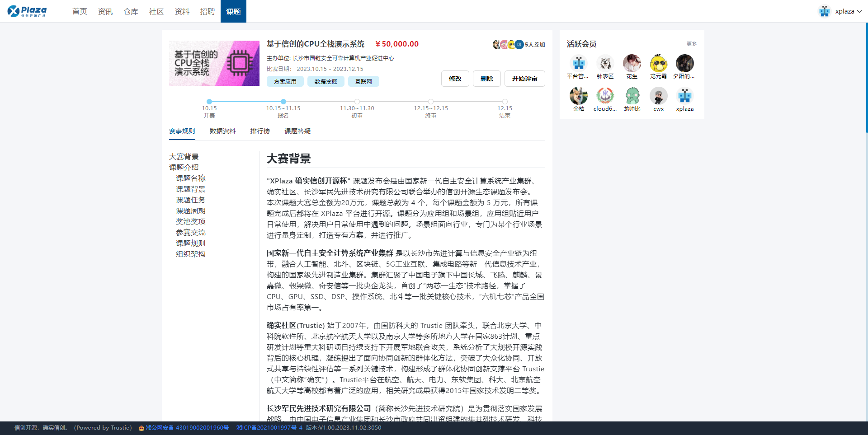Jump to 课题任务 in outline
868x435 pixels.
coord(190,200)
